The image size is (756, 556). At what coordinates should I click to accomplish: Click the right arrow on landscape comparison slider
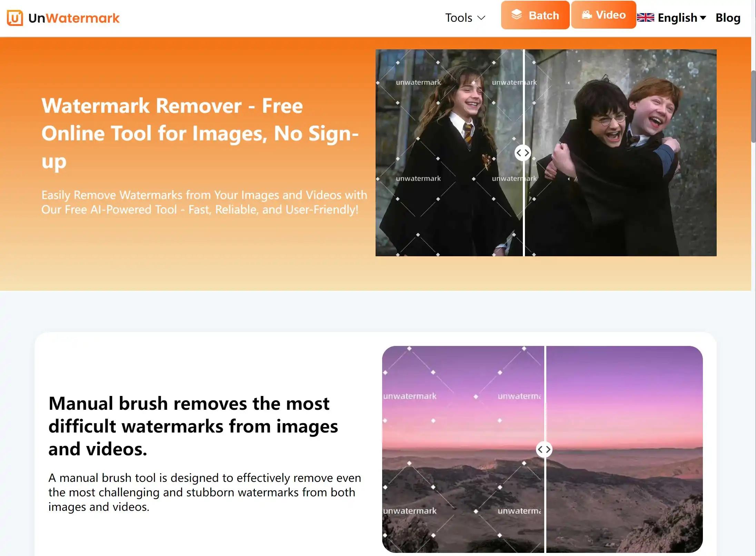(x=547, y=449)
